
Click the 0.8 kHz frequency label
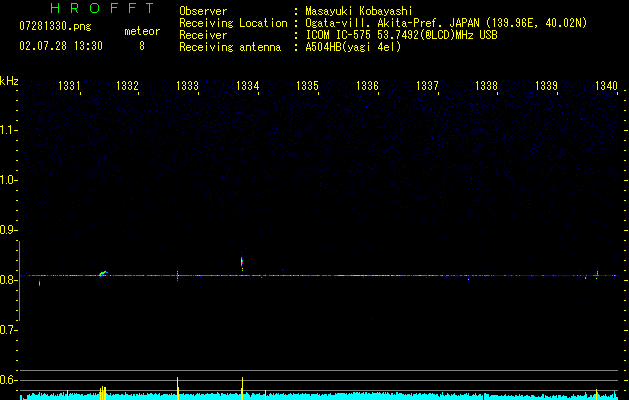[8, 280]
